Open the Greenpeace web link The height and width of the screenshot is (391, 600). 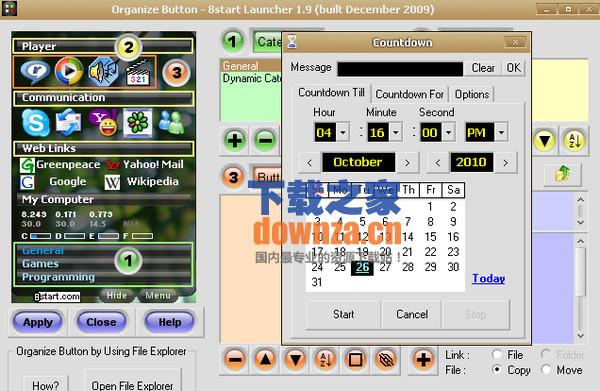pyautogui.click(x=60, y=165)
